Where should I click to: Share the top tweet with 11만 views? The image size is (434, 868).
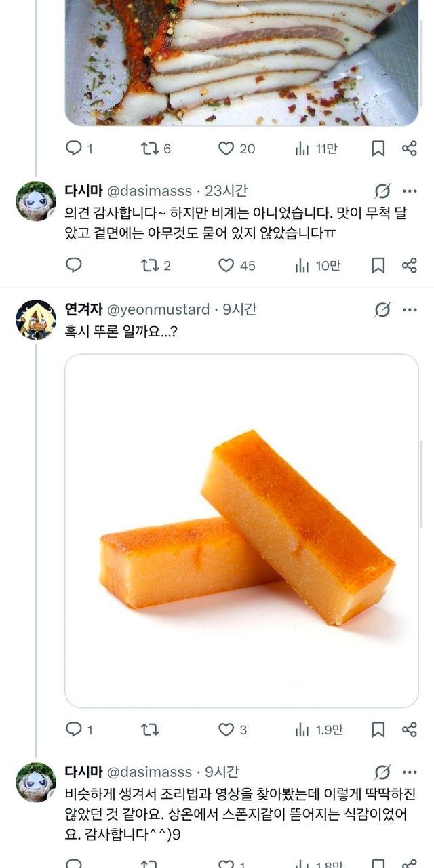tap(409, 149)
